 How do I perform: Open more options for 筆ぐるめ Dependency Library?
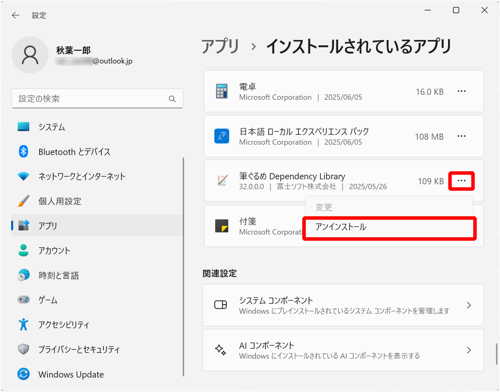(462, 181)
